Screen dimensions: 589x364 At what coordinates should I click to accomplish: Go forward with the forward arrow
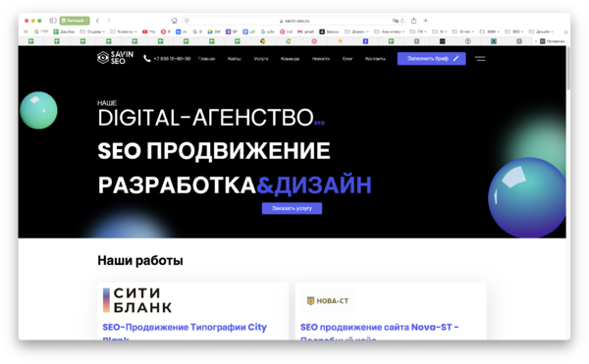point(109,21)
